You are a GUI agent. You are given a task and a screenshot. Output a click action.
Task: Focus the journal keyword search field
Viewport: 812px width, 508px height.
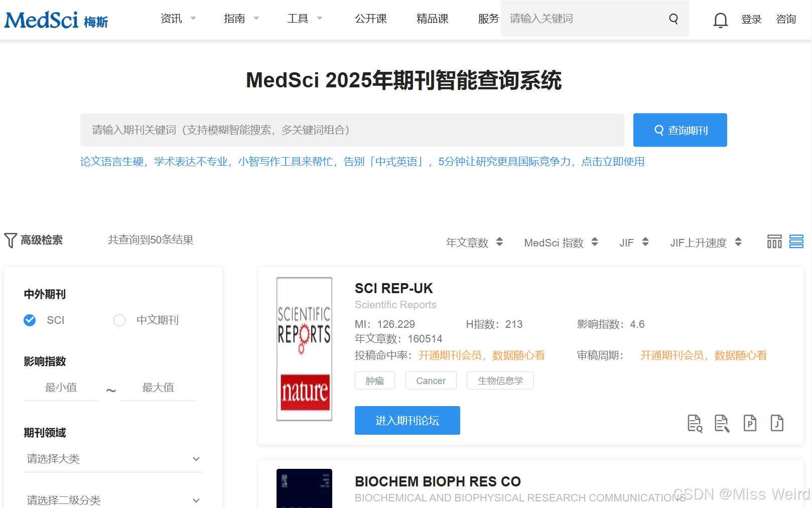click(352, 130)
